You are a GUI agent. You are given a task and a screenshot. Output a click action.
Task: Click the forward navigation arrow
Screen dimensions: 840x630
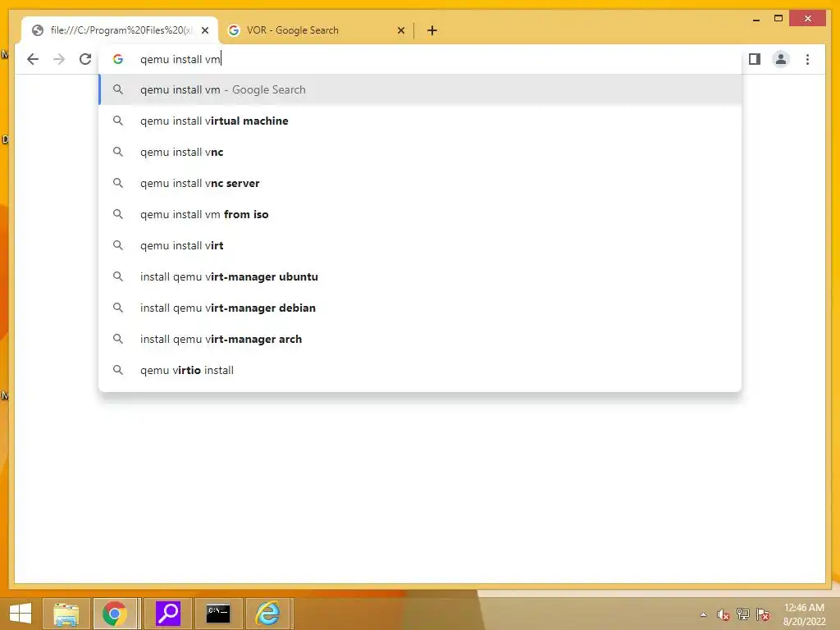coord(59,59)
